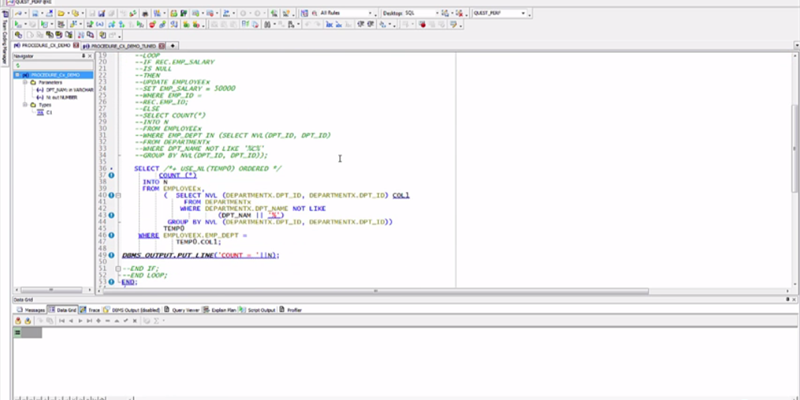Click the editor vertical scrollbar
This screenshot has height=400, width=800.
(795, 148)
